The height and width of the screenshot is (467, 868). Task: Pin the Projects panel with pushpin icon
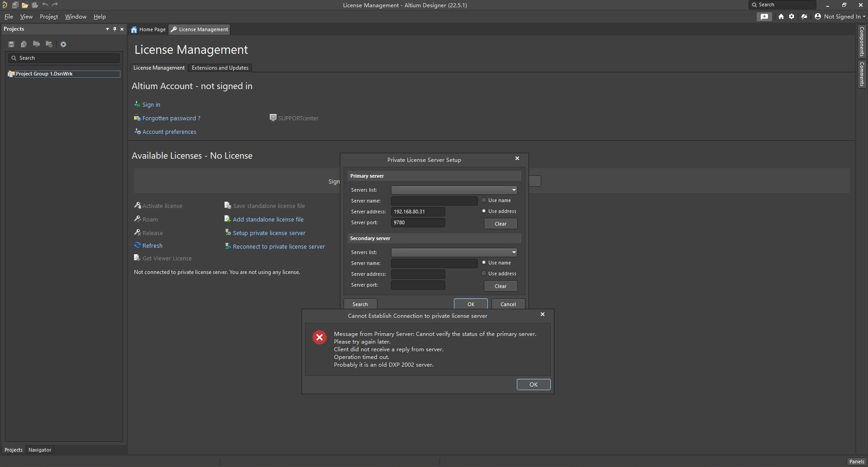click(x=115, y=29)
